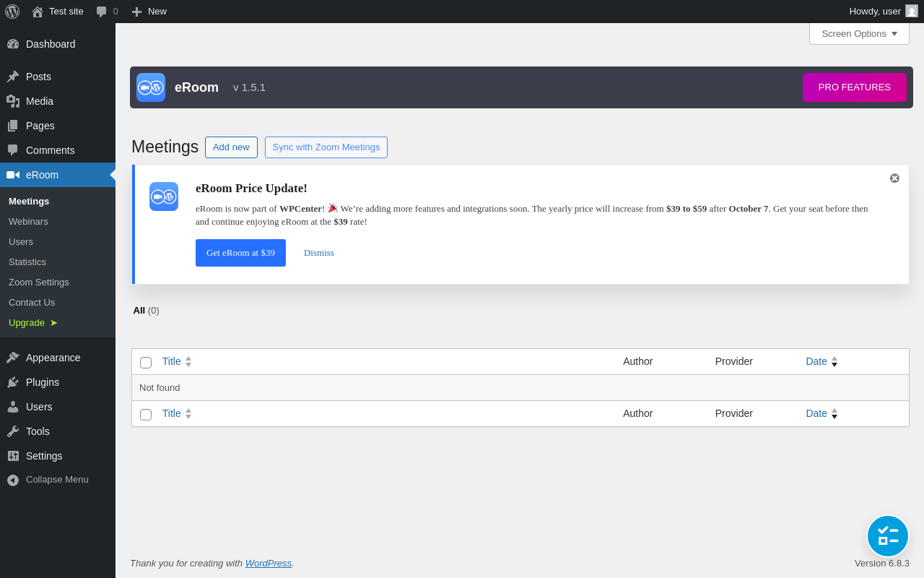
Task: Open Test site home link
Action: pyautogui.click(x=58, y=12)
